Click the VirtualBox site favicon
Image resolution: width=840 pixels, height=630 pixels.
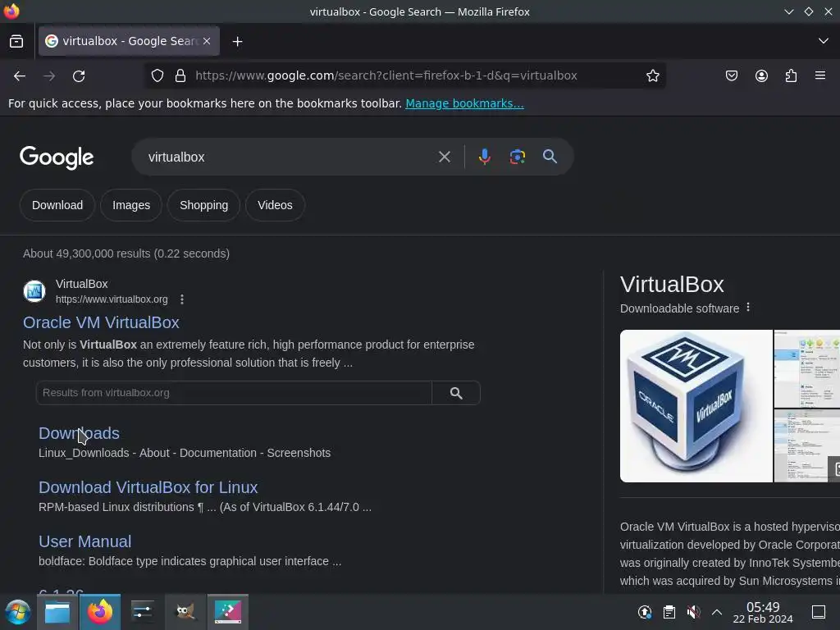34,291
